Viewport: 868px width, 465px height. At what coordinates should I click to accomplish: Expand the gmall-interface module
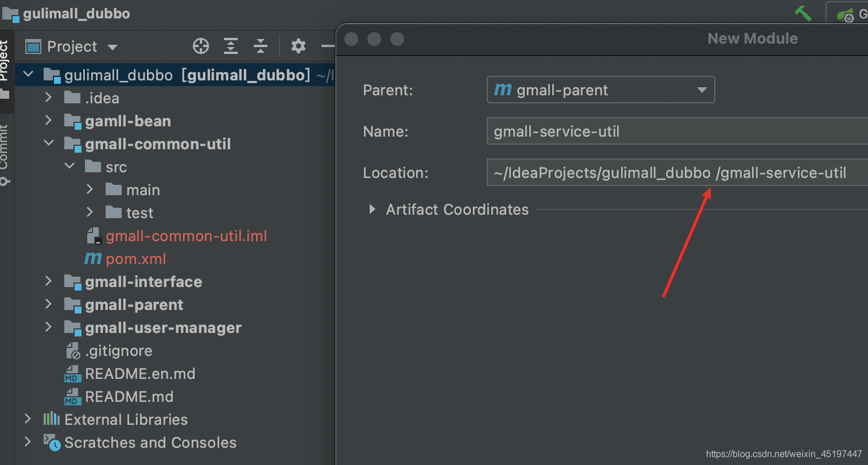[49, 281]
